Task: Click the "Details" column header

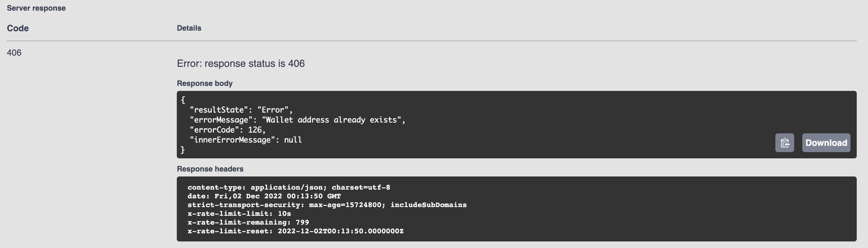Action: (189, 28)
